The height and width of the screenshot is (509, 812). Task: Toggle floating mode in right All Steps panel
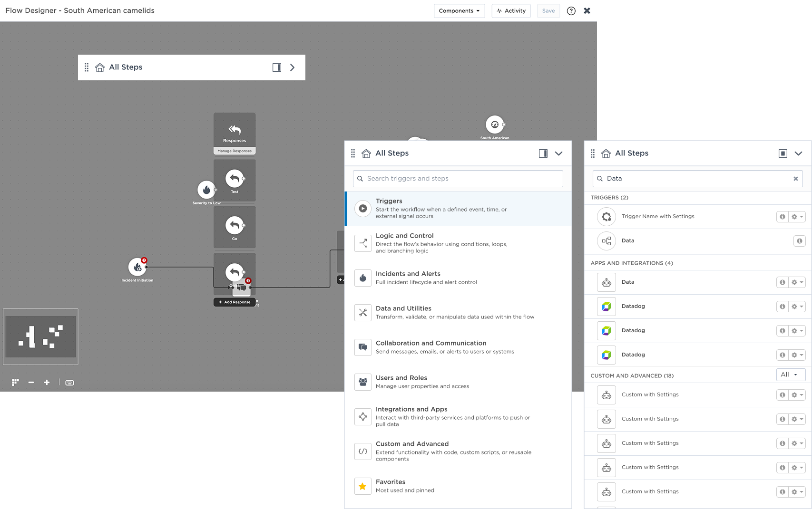(x=783, y=154)
